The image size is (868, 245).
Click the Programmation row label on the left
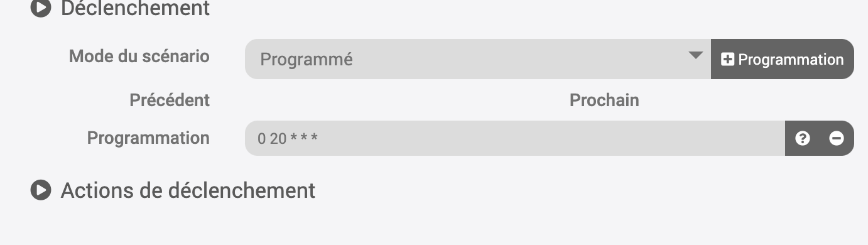[x=148, y=138]
